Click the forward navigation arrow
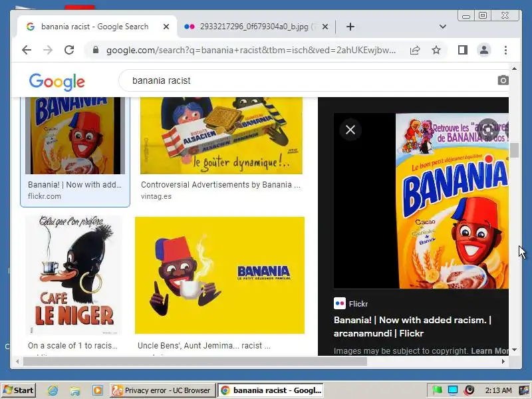Viewport: 532px width, 399px height. (x=48, y=51)
